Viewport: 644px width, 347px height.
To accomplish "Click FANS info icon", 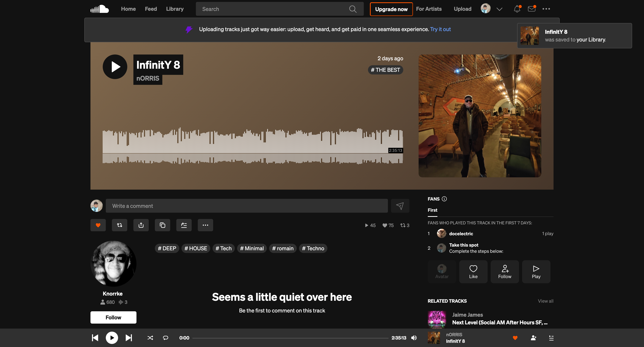I will [x=444, y=199].
